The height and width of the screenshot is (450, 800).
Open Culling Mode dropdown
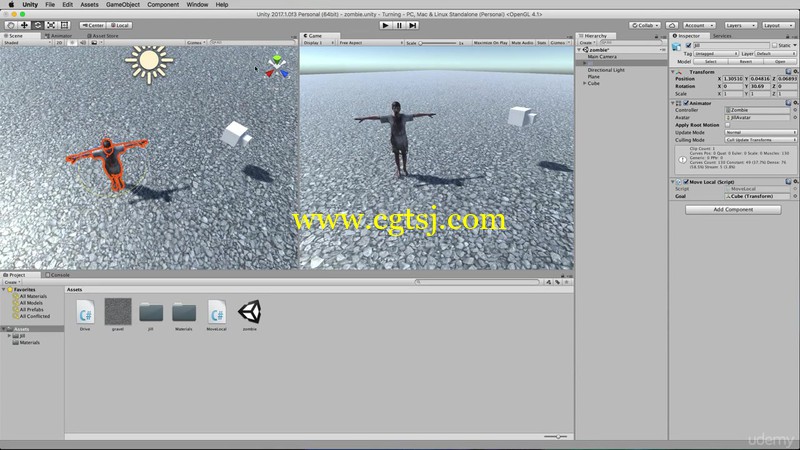761,140
